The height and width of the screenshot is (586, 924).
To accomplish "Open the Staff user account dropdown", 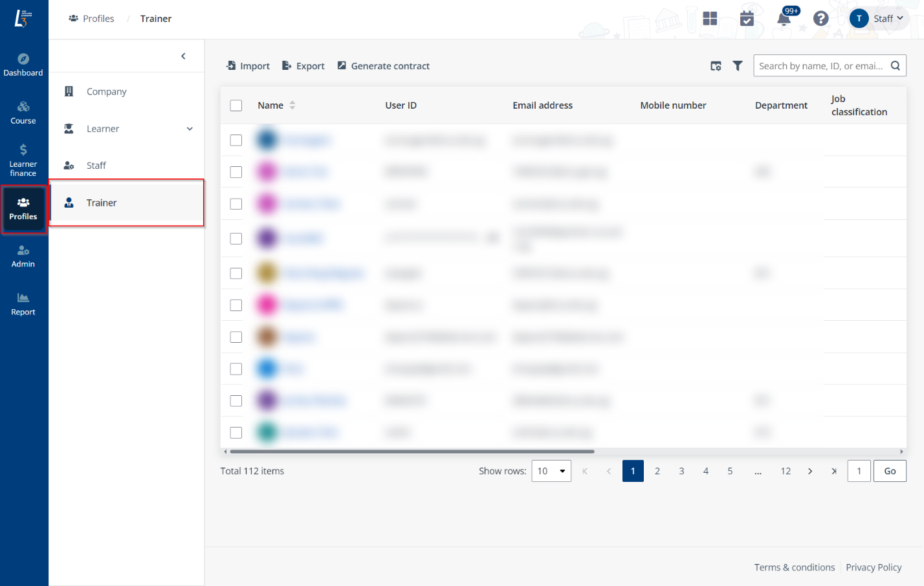I will coord(878,19).
